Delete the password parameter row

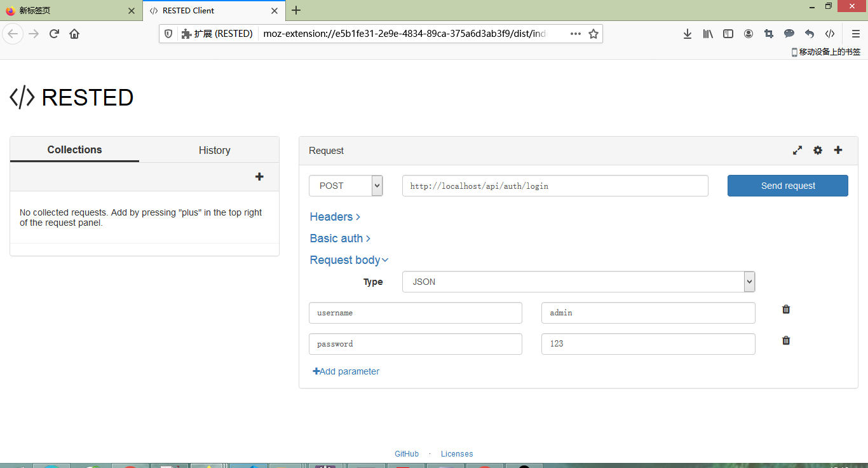tap(786, 340)
